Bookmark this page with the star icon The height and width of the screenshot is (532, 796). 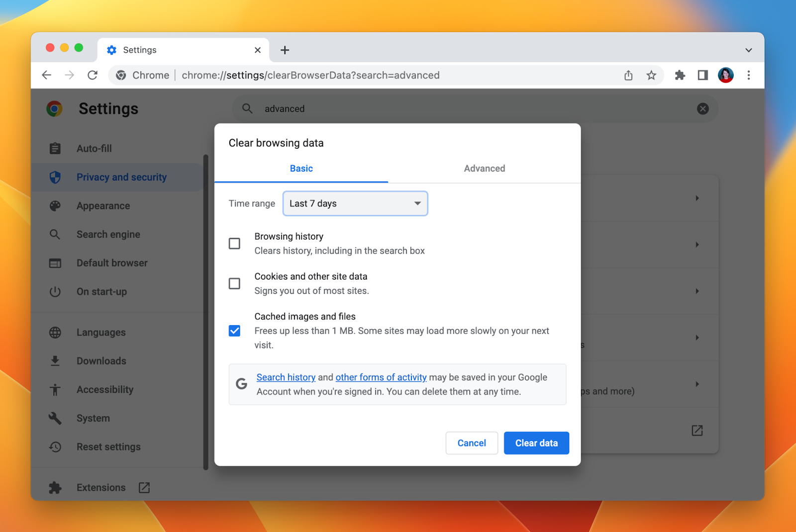point(651,75)
